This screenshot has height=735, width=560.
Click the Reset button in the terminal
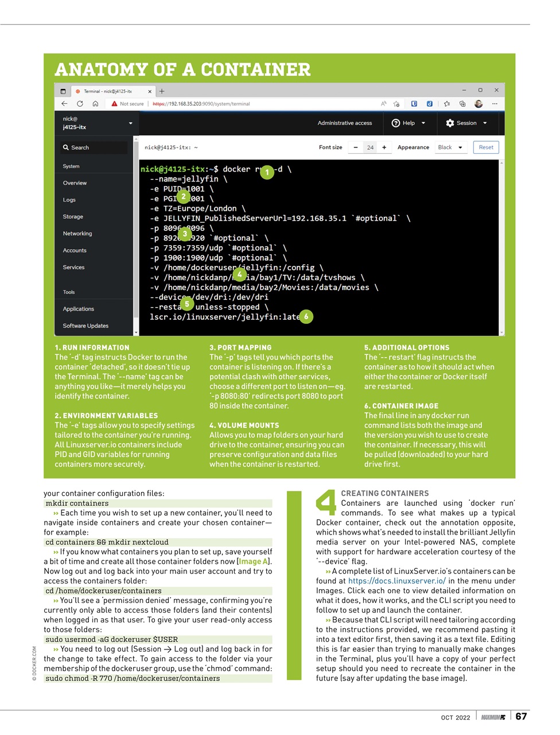(x=486, y=148)
